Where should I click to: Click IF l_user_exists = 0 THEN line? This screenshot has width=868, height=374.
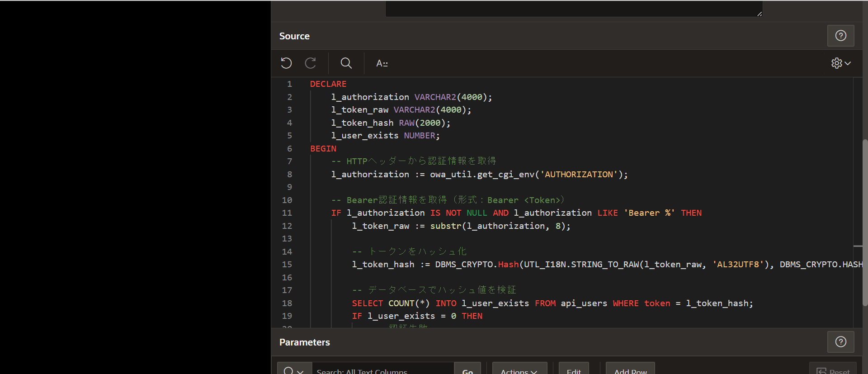[417, 316]
